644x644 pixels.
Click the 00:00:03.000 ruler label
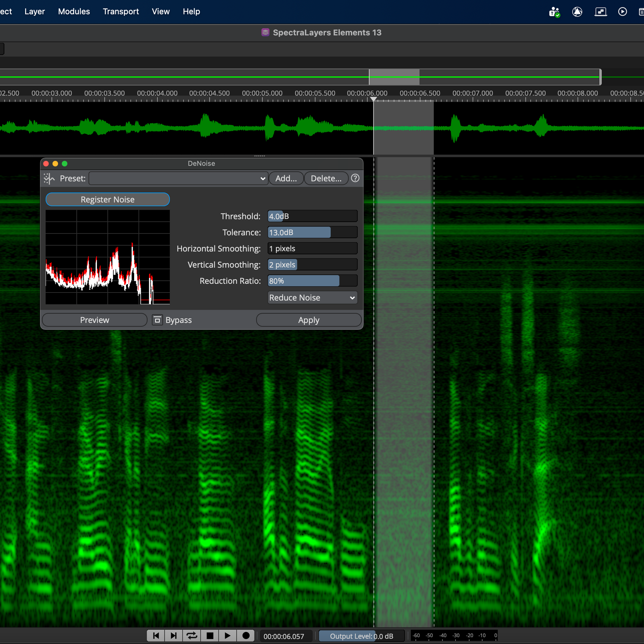52,93
